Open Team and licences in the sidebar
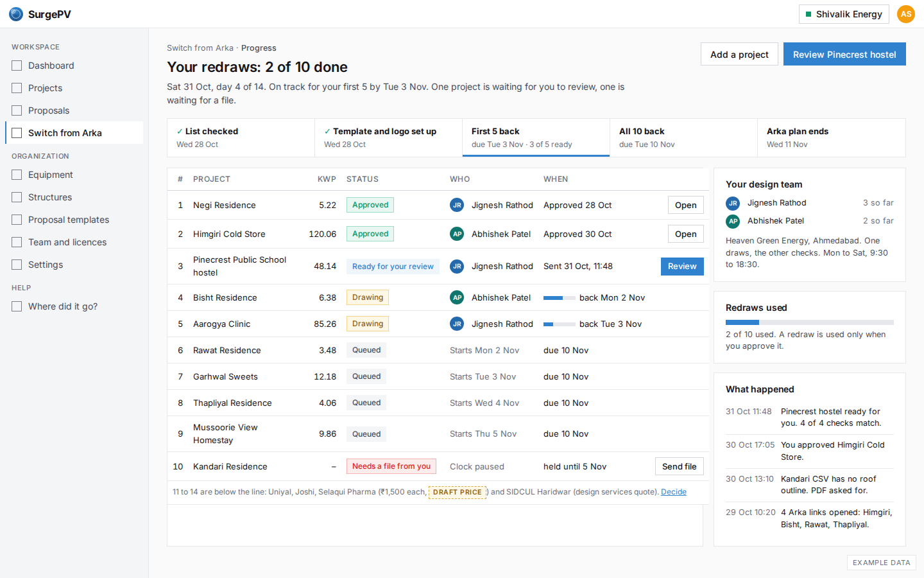Viewport: 924px width, 578px height. tap(74, 242)
